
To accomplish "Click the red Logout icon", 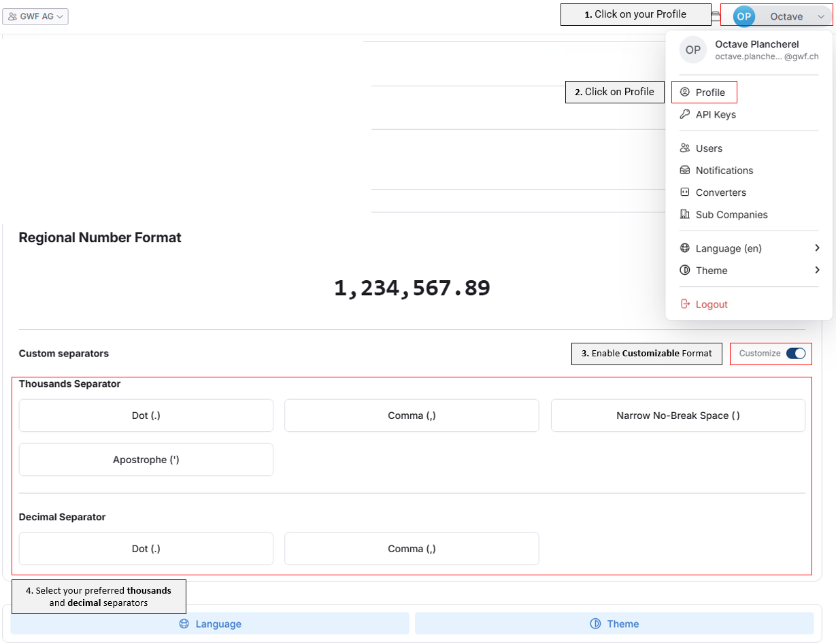I will [x=685, y=304].
